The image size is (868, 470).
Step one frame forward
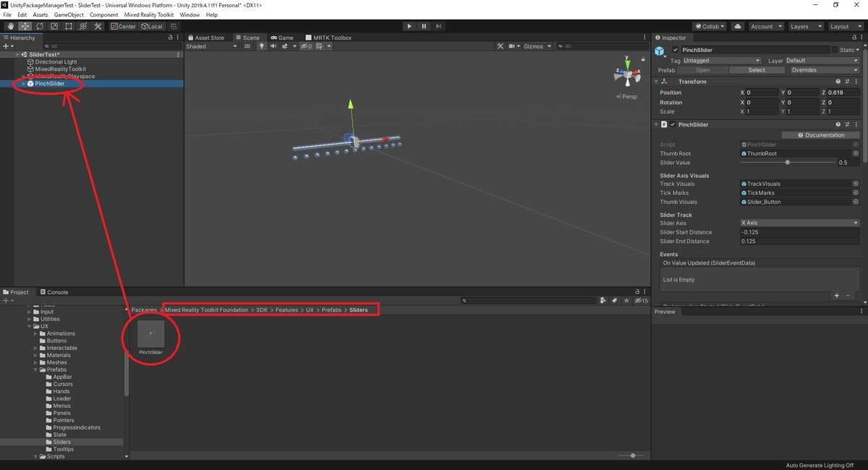click(439, 27)
